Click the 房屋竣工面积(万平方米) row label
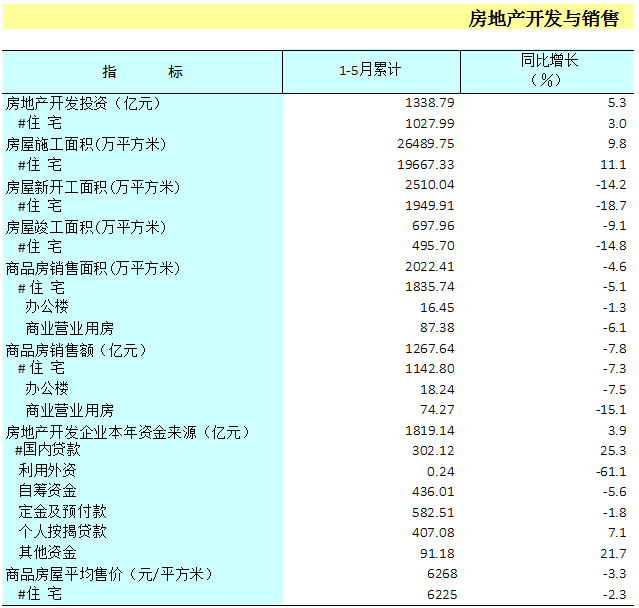639x608 pixels. 86,227
